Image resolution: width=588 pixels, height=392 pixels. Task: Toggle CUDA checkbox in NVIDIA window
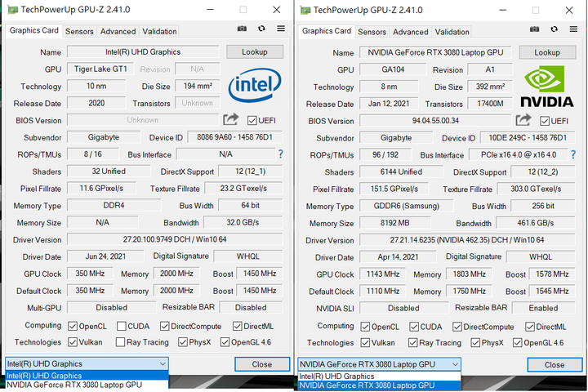pos(414,327)
